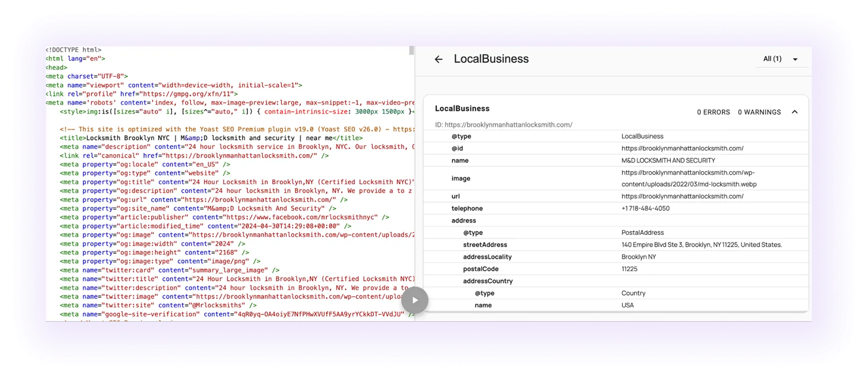Select the @type LocalBusiness value
Screen dimensions: 868x378
[x=642, y=136]
